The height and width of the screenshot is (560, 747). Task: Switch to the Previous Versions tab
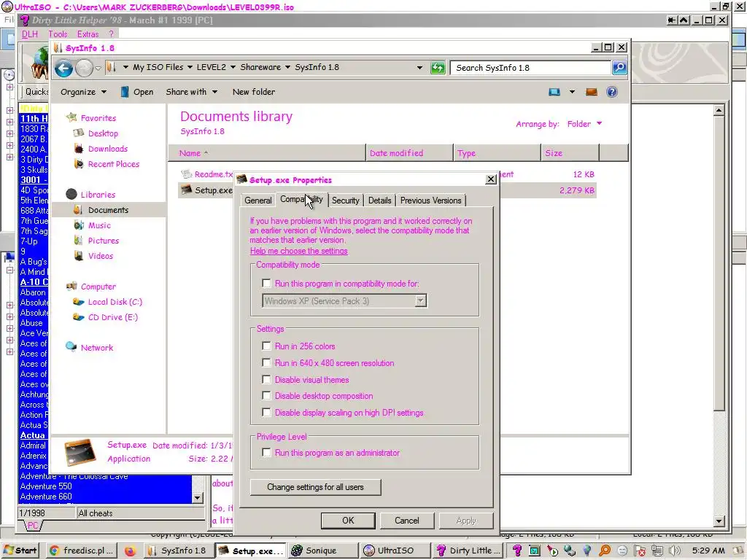(430, 201)
